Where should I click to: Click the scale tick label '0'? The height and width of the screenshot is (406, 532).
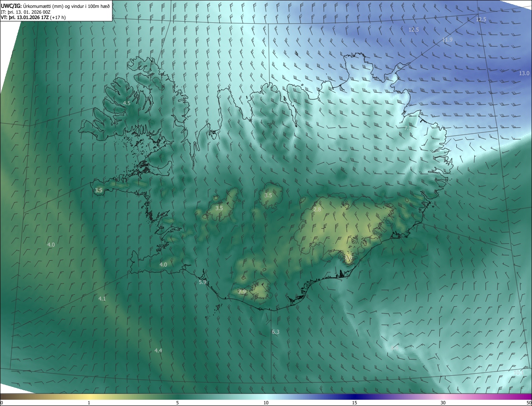coord(2,403)
